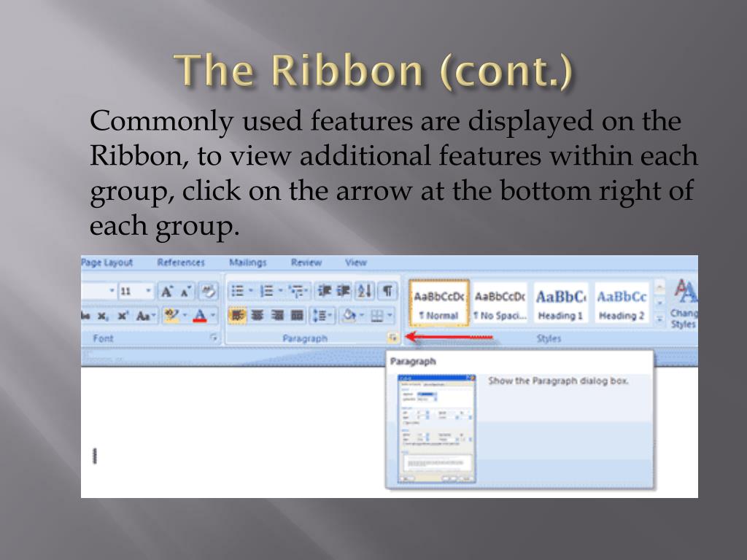This screenshot has width=747, height=560.
Task: Click 'Show the Paragraph dialog box' text
Action: [x=558, y=381]
